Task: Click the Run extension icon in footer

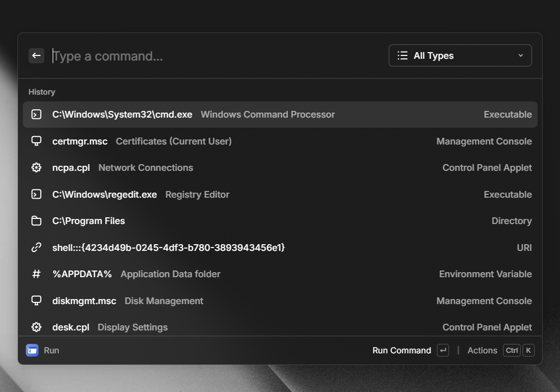Action: coord(32,350)
